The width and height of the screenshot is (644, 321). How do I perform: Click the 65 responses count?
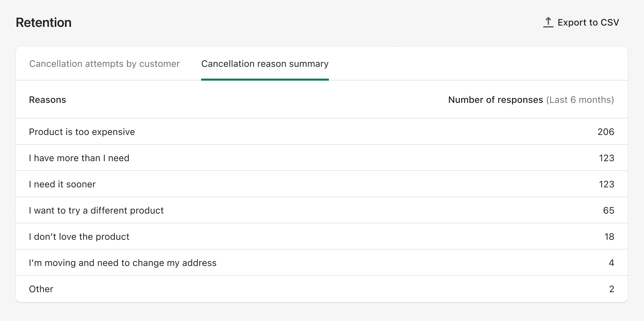point(608,210)
